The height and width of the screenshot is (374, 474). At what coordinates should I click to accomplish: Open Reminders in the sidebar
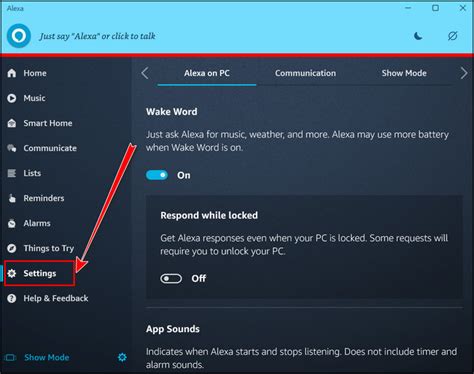click(x=44, y=198)
